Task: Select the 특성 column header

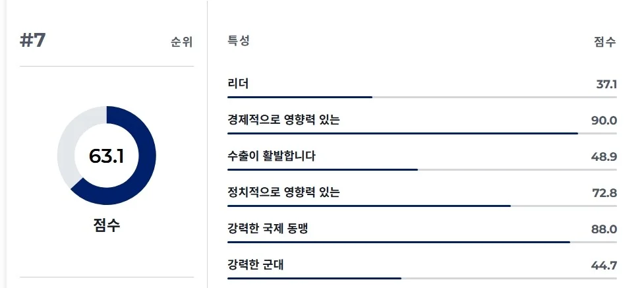Action: [x=239, y=41]
